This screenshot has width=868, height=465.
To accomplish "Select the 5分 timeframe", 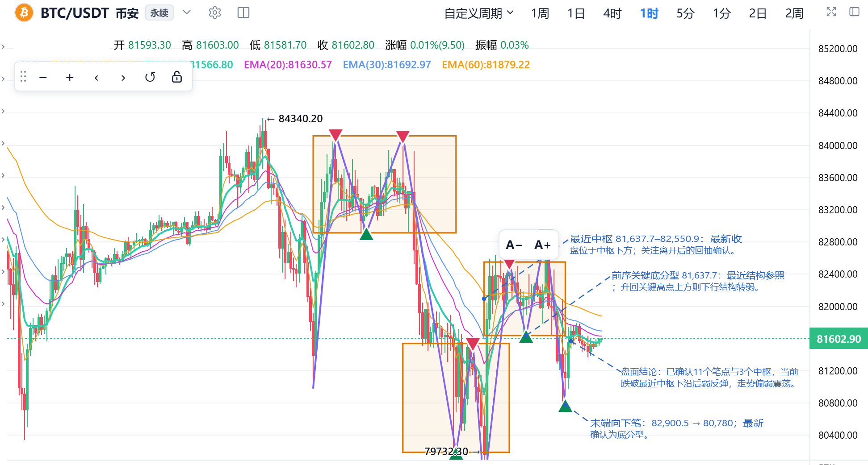I will (685, 13).
